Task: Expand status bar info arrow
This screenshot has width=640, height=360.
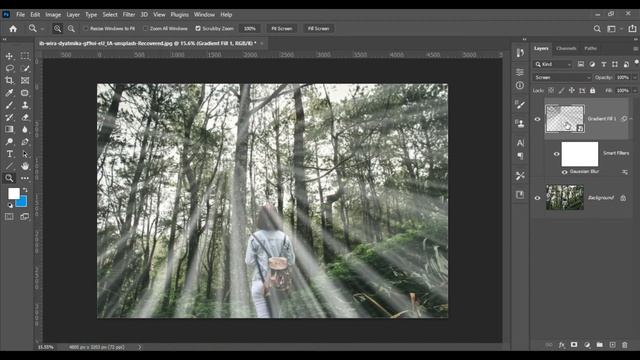Action: pyautogui.click(x=140, y=347)
